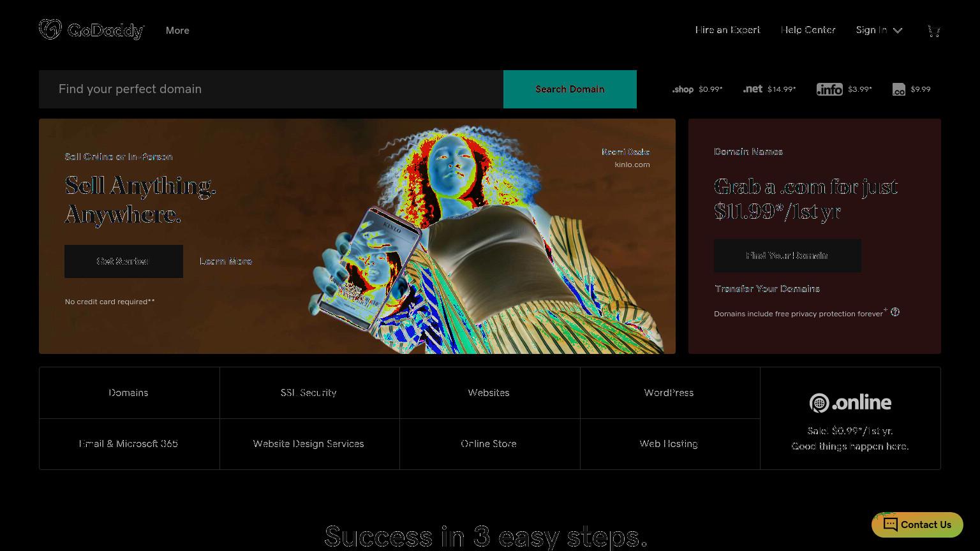The height and width of the screenshot is (551, 980).
Task: Click the phone image in hero banner
Action: coord(370,268)
